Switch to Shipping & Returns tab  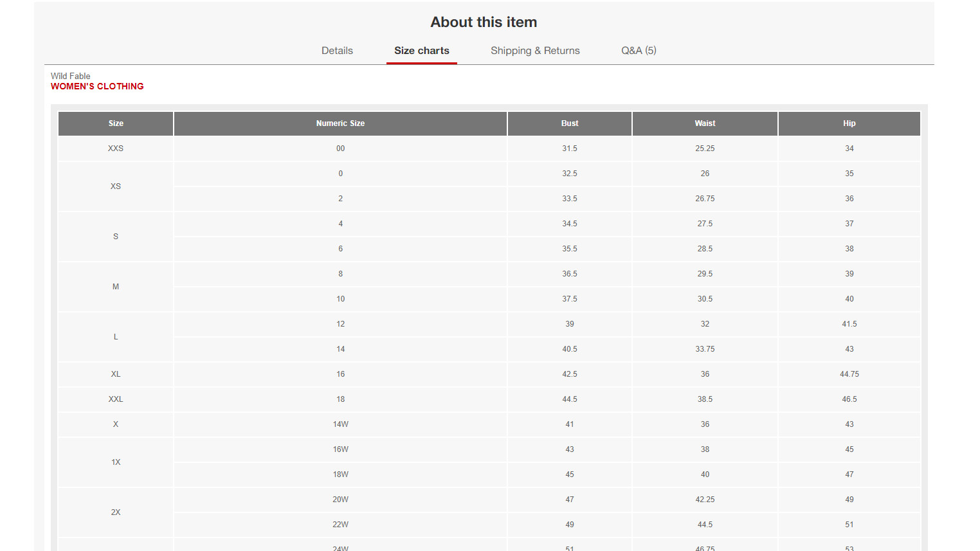(x=535, y=51)
